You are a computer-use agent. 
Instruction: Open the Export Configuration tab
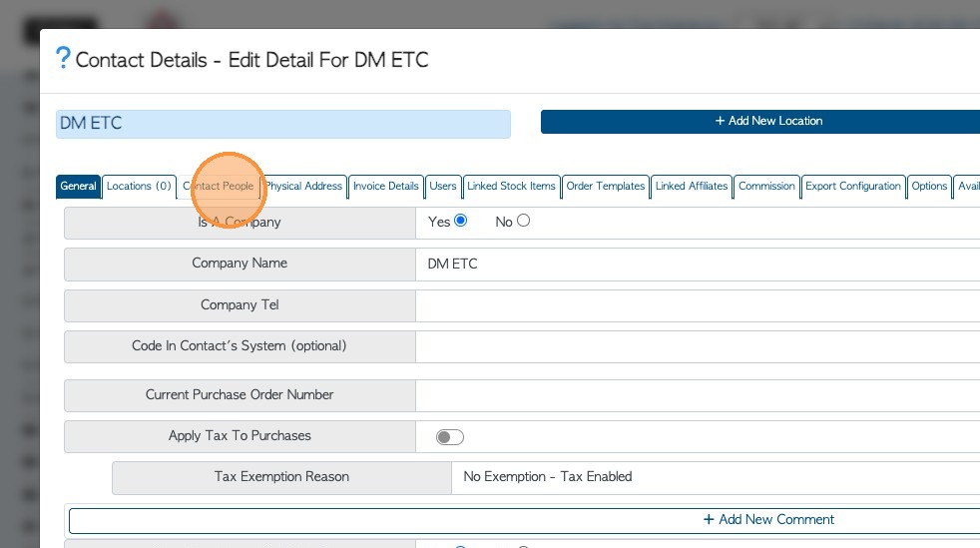853,187
